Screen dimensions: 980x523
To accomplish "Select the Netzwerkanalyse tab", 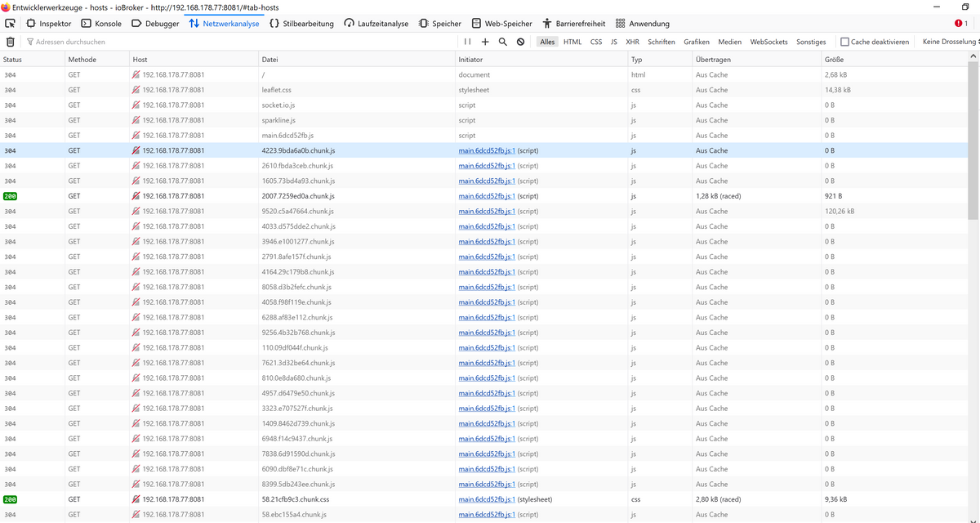I will (224, 24).
